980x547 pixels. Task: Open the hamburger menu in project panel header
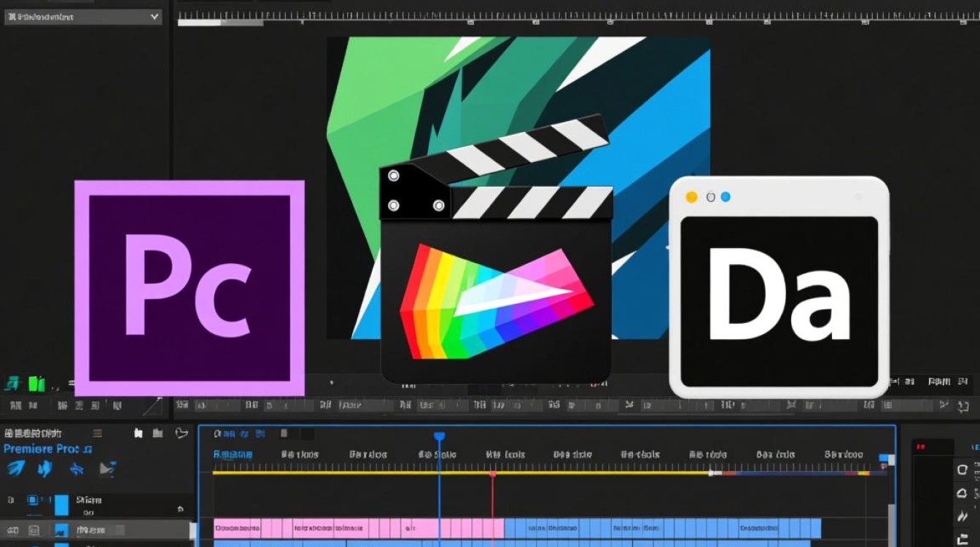[x=97, y=433]
